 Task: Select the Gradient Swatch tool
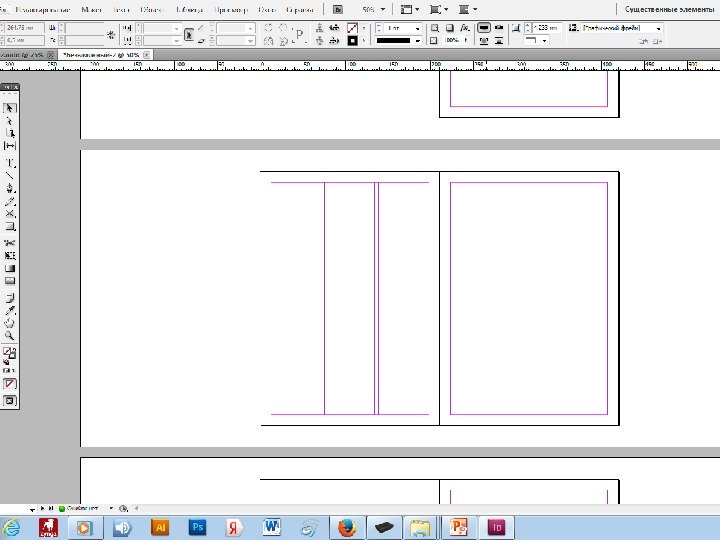coord(10,268)
